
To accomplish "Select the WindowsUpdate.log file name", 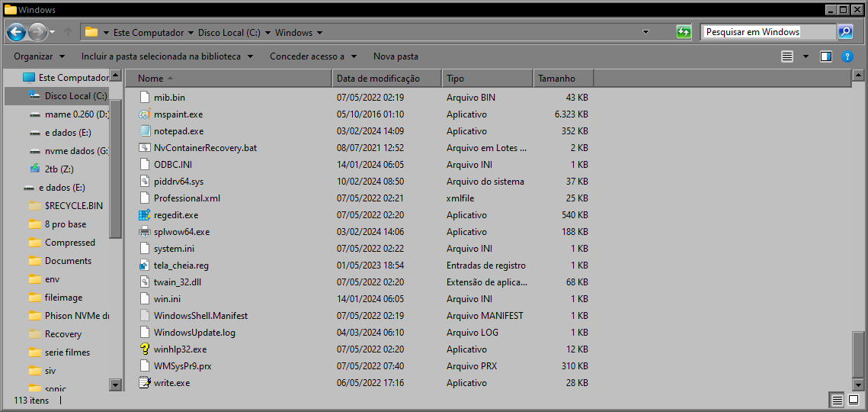I will click(195, 333).
